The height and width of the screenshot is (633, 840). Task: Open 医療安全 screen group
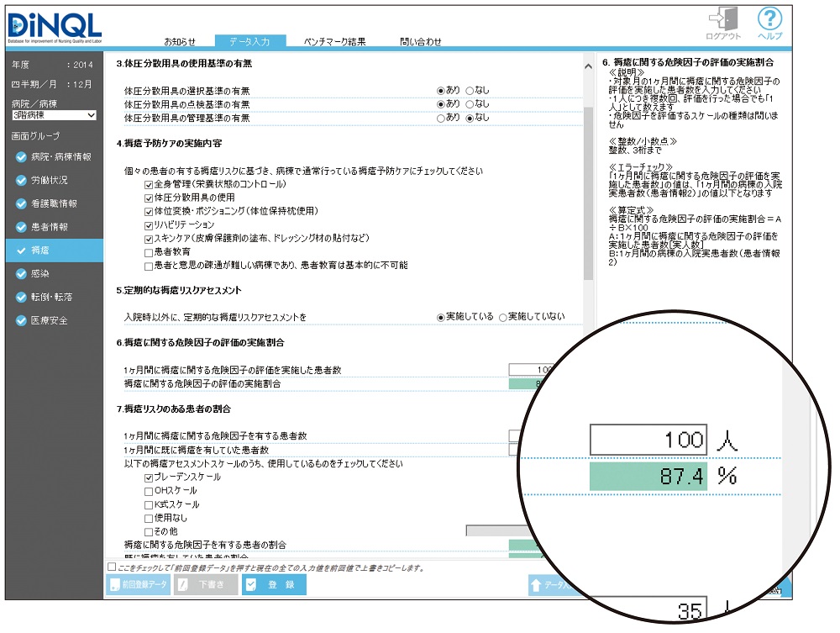point(54,320)
